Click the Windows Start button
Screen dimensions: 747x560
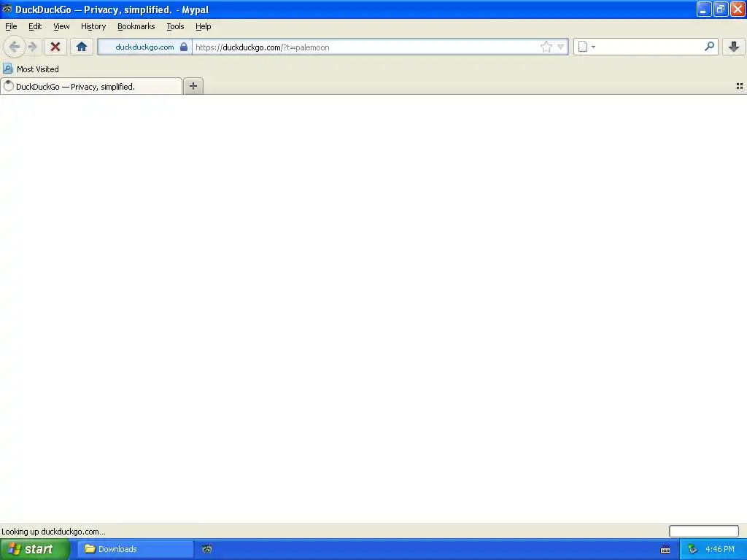(x=35, y=549)
